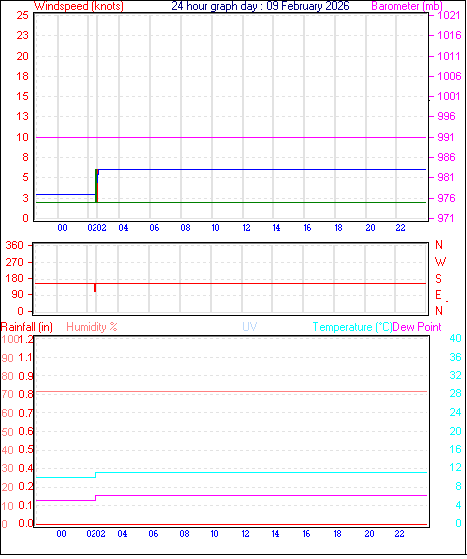The height and width of the screenshot is (559, 467).
Task: Click the "Dew Point" legend label
Action: [x=417, y=327]
